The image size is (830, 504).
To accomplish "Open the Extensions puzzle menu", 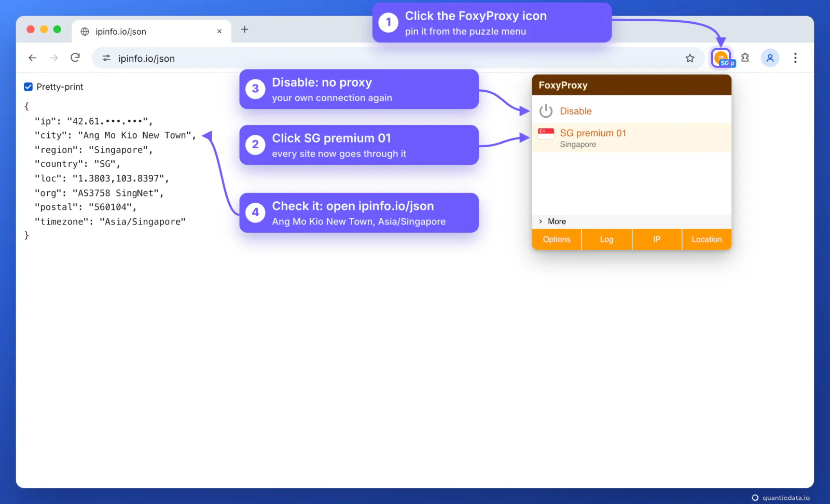I will coord(745,58).
